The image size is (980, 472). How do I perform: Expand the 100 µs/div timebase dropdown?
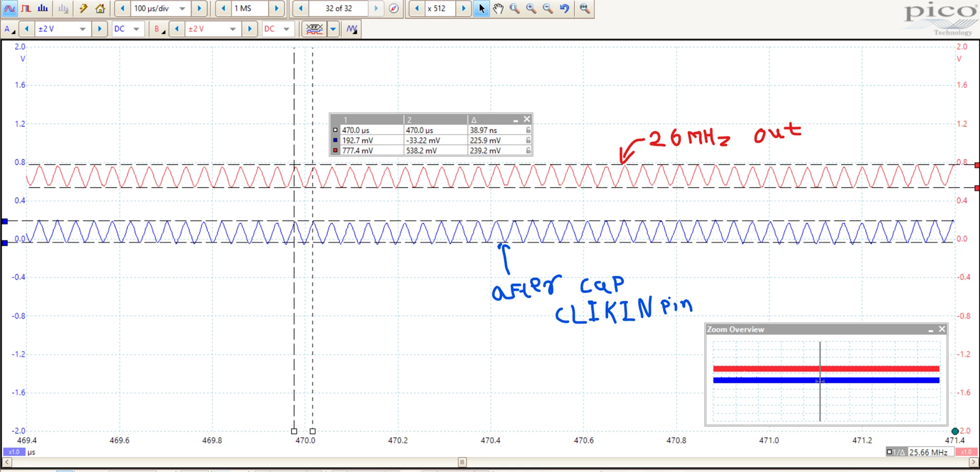(182, 8)
